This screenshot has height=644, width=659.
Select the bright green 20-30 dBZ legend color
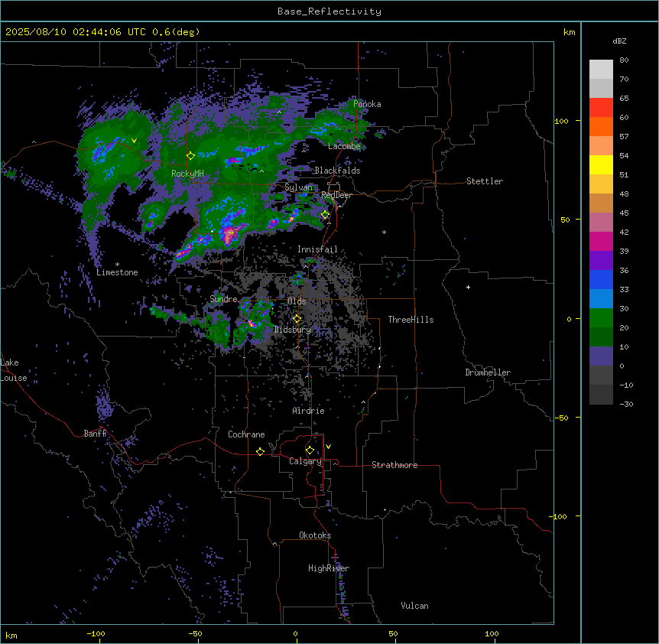point(601,318)
